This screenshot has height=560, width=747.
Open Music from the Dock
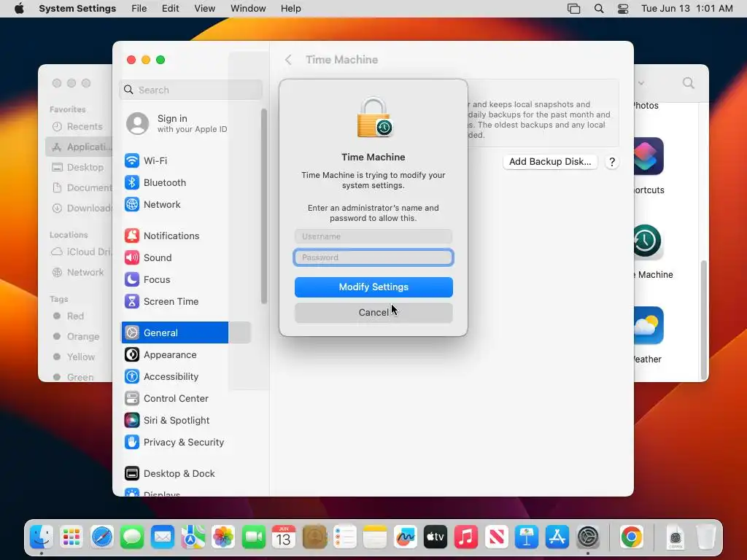466,537
